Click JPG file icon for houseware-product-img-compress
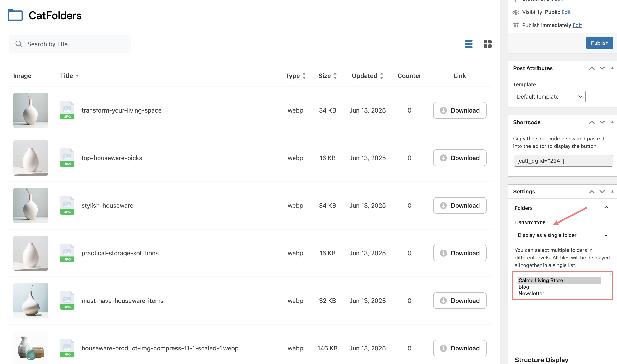 coord(67,348)
